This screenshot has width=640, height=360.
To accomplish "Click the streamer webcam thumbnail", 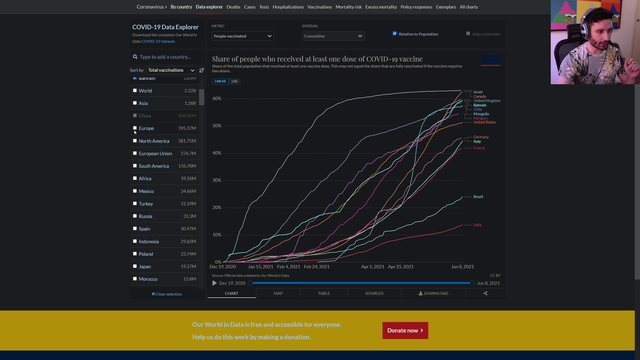I will [595, 42].
